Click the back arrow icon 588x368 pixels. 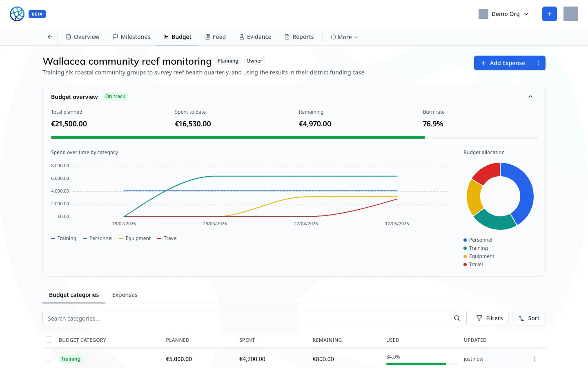pyautogui.click(x=50, y=37)
